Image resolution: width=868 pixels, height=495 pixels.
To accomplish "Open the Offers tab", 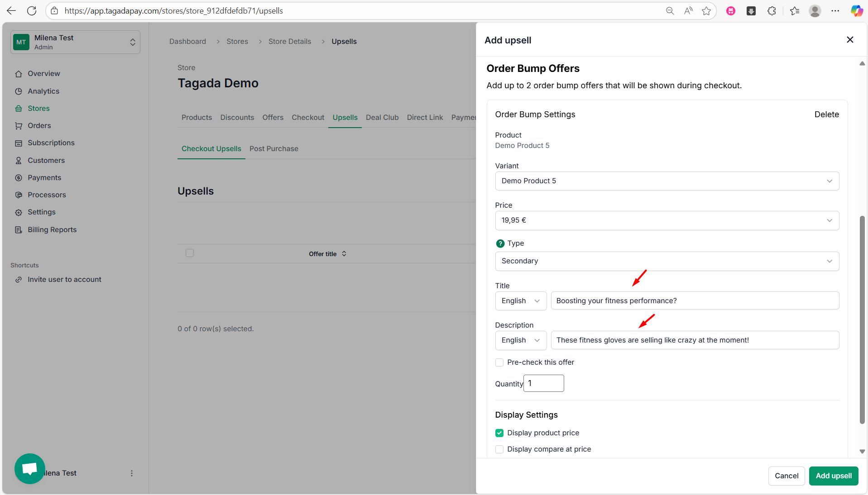I will (x=273, y=118).
